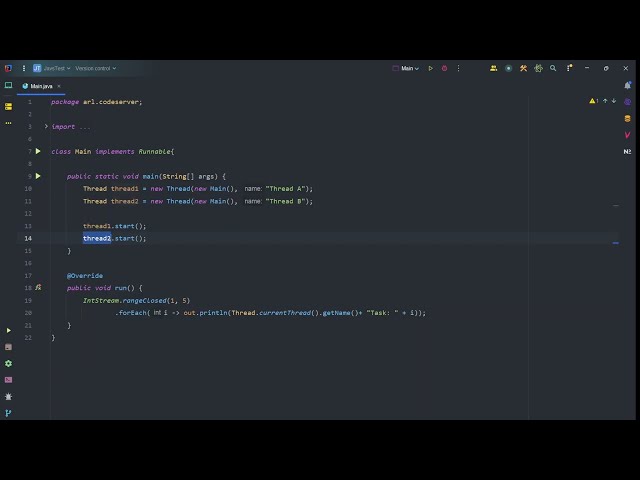The image size is (640, 480).
Task: Click the pink V tool window icon
Action: pos(627,135)
